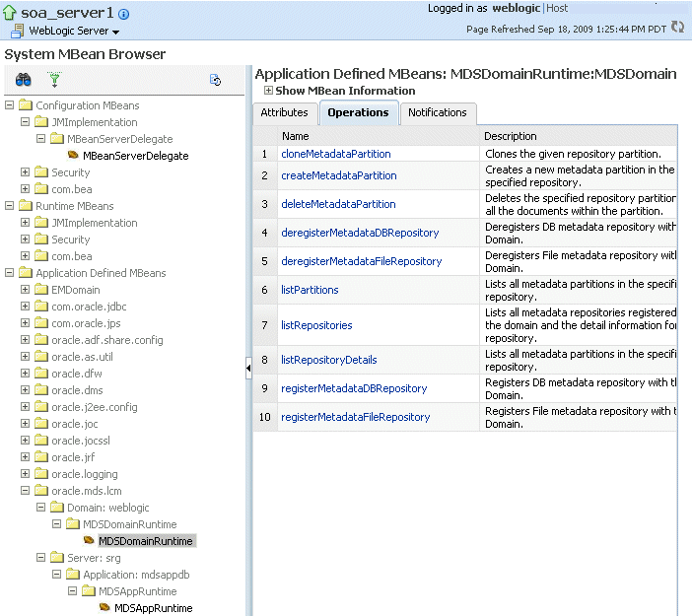Click the info icon beside soa_server1

(124, 14)
